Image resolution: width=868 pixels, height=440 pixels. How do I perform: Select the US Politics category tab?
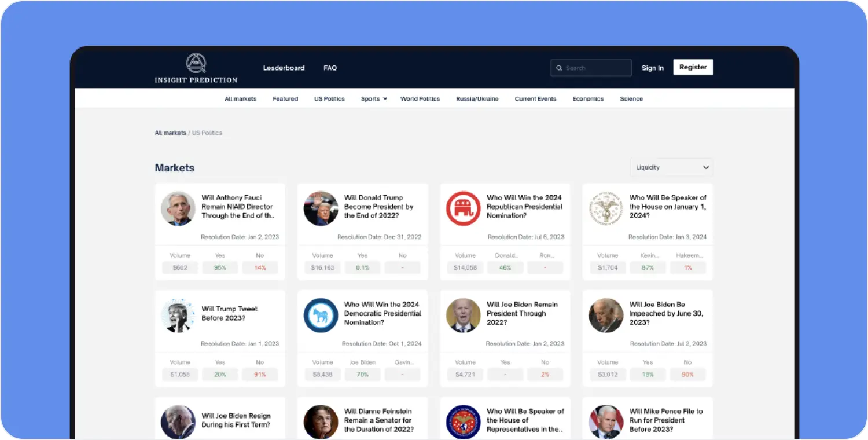(329, 99)
